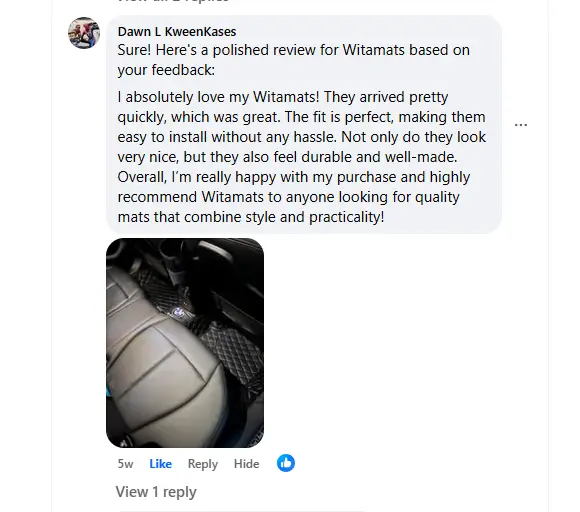Expand View 1 reply thread
Image resolution: width=580 pixels, height=512 pixels.
(156, 492)
